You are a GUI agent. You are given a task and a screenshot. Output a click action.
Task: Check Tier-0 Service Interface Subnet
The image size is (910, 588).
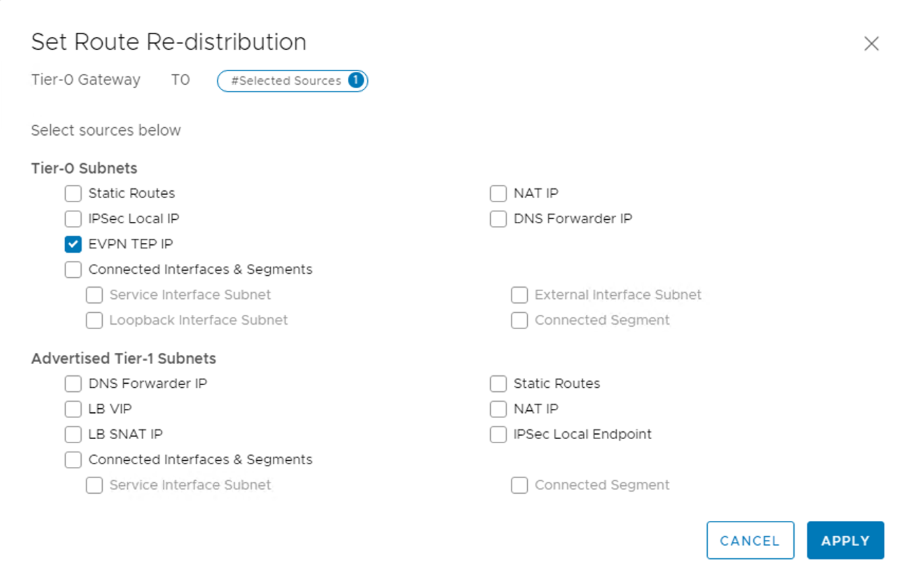(94, 295)
